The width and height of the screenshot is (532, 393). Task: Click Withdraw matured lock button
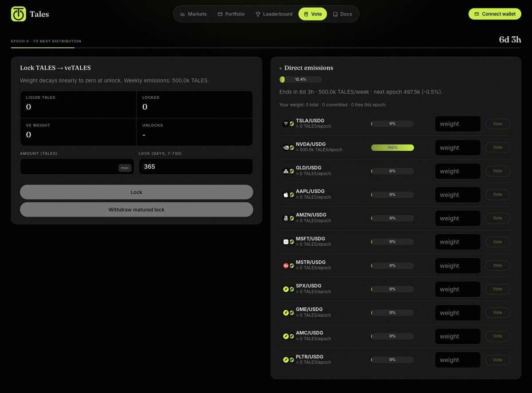137,209
